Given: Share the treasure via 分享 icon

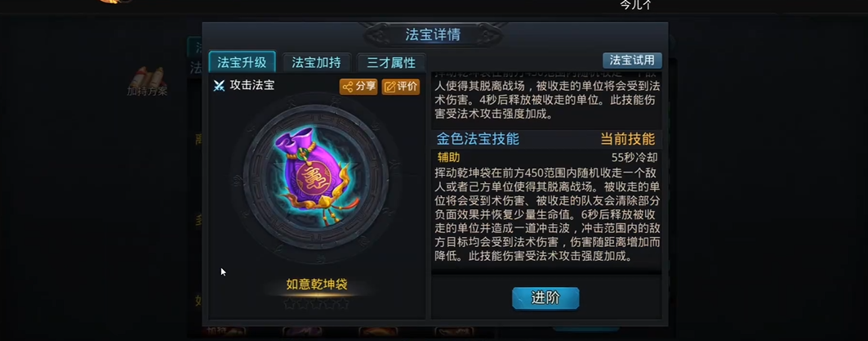Looking at the screenshot, I should 358,87.
